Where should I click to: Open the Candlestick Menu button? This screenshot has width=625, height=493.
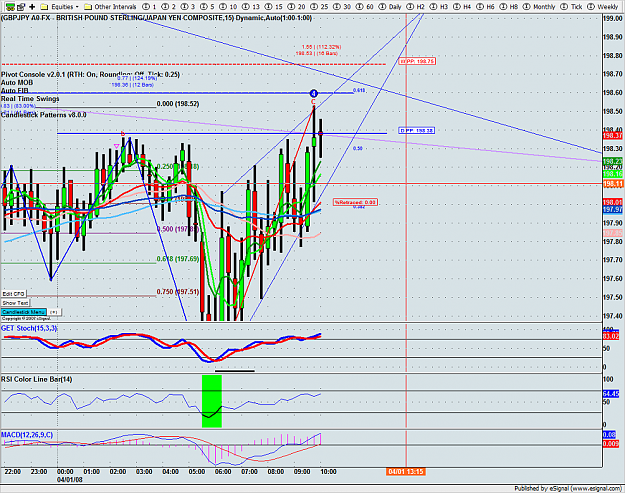click(x=24, y=312)
